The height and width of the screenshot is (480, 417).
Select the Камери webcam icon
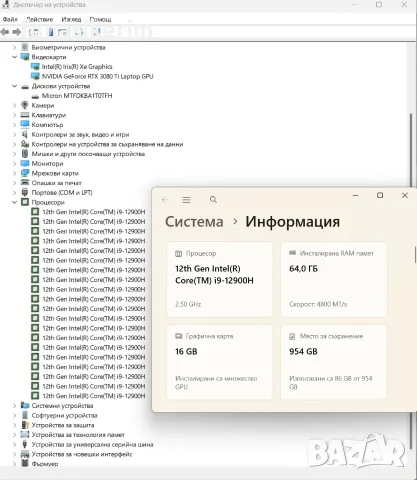pos(25,105)
